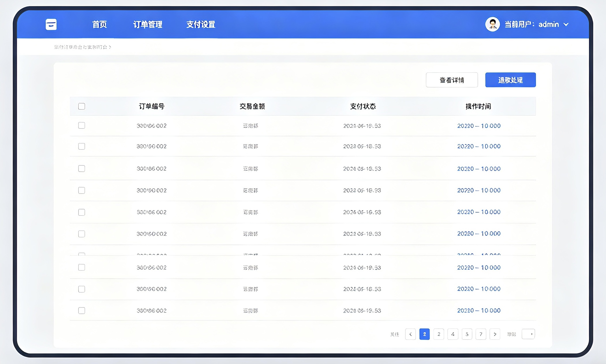The width and height of the screenshot is (606, 364).
Task: Jump to page 7 in pagination
Action: [x=481, y=334]
